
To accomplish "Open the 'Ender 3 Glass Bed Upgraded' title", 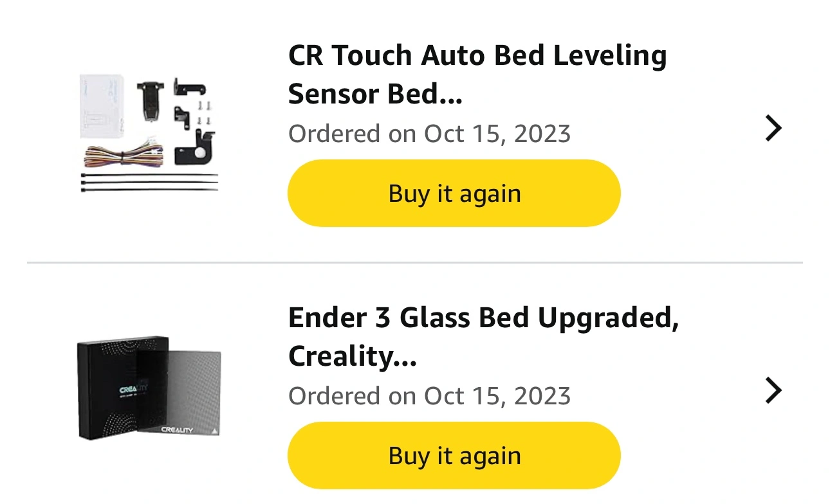I will point(484,318).
